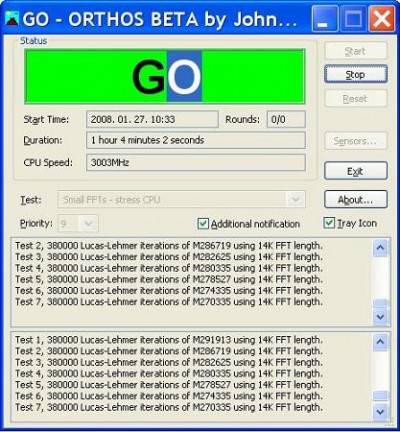Screen dimensions: 400x432
Task: Stop the running stress test
Action: coord(356,74)
